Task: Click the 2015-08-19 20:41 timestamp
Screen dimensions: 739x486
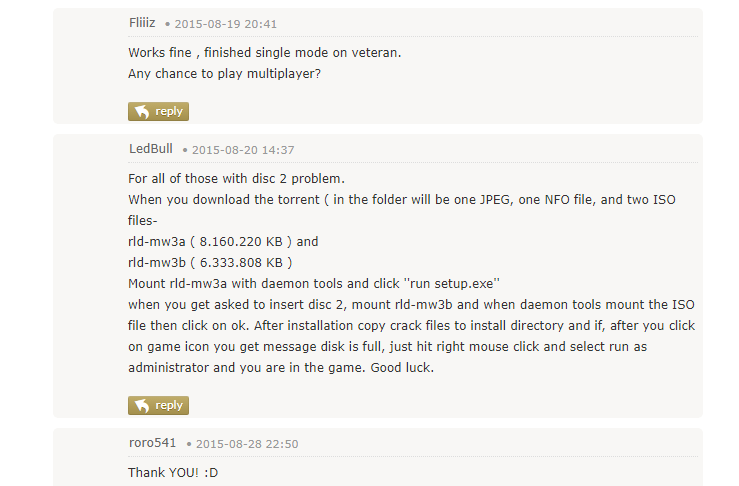Action: click(x=225, y=24)
